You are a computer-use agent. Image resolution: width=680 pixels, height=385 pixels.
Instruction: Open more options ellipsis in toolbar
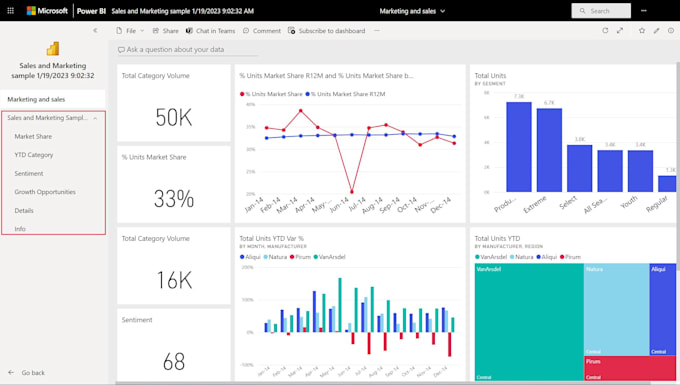tap(377, 31)
